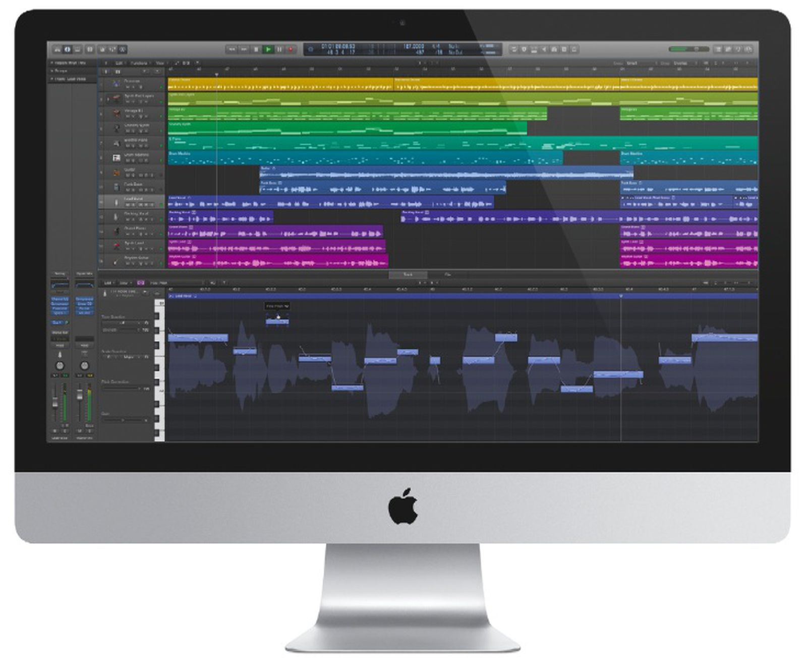Click the add track plus button
Image resolution: width=807 pixels, height=672 pixels.
(105, 72)
